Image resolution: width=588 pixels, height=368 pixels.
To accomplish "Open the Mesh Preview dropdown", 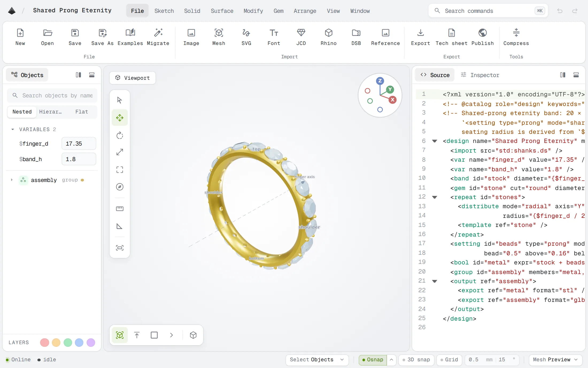I will (555, 360).
